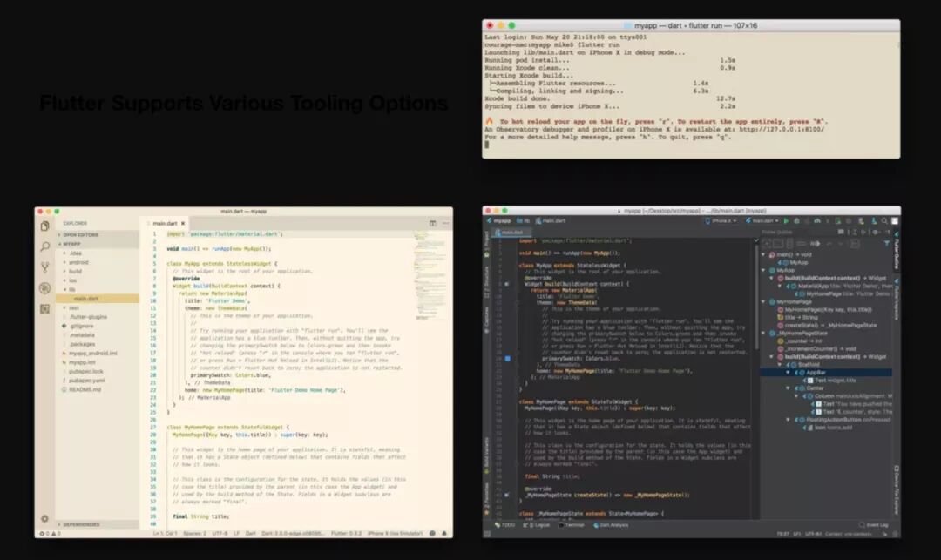Select FloatingActionButton node in Flutter Outline
Screen dimensions: 941x560
(843, 420)
